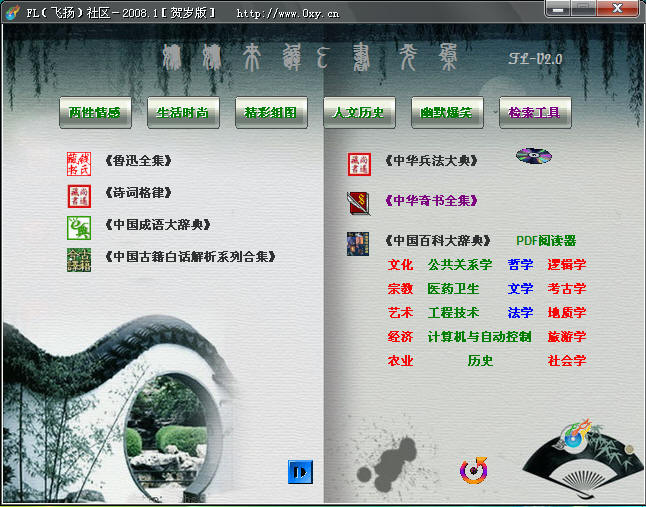Viewport: 646px width, 507px height.
Task: Open the PDF阅读器 link
Action: (546, 241)
